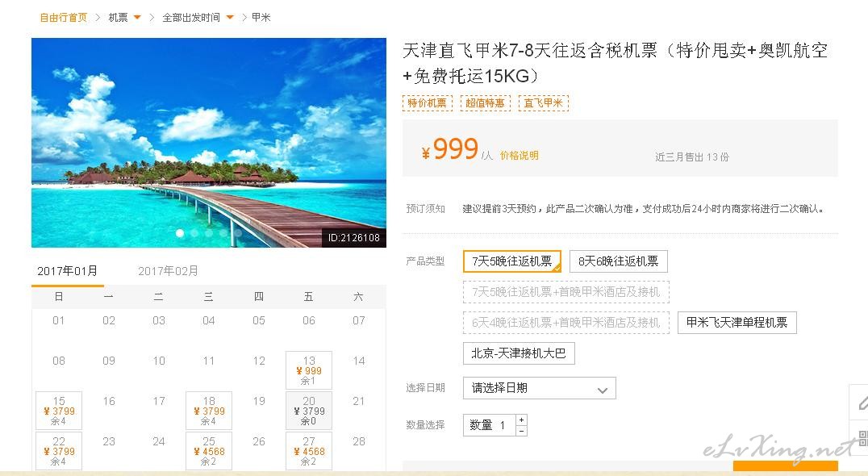Click the ¥999 price text
The height and width of the screenshot is (476, 868).
tap(449, 149)
